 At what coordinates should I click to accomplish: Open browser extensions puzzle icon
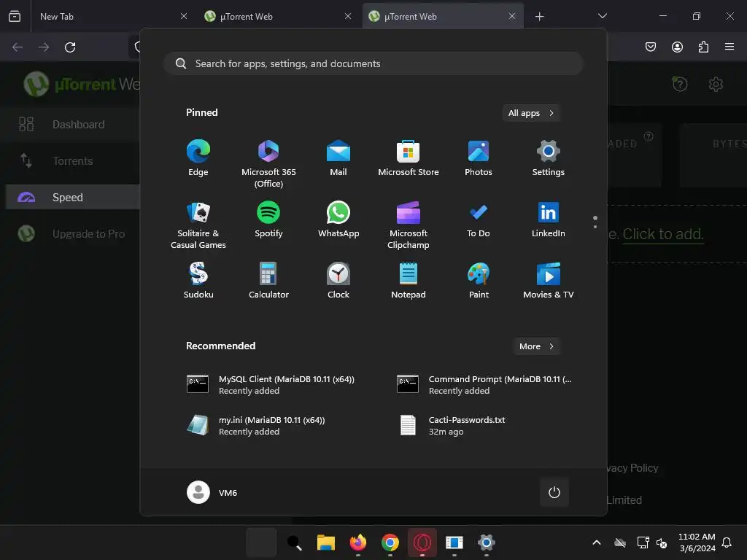coord(703,47)
